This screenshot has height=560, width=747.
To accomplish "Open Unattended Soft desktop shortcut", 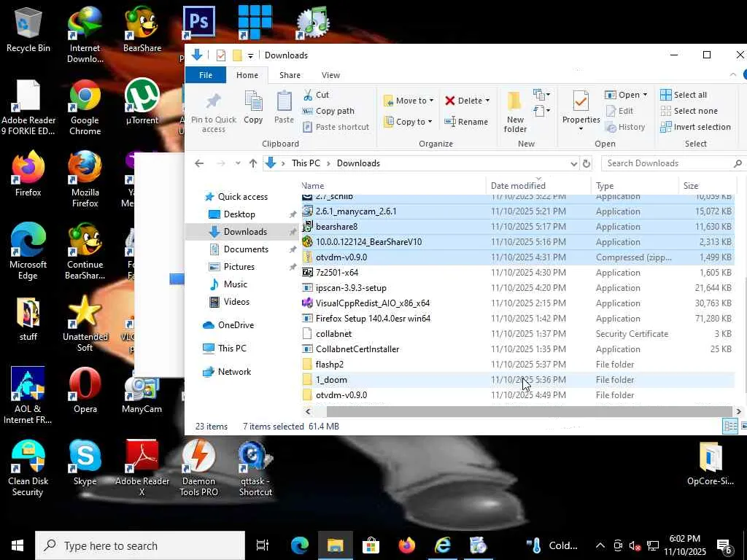I will (85, 324).
